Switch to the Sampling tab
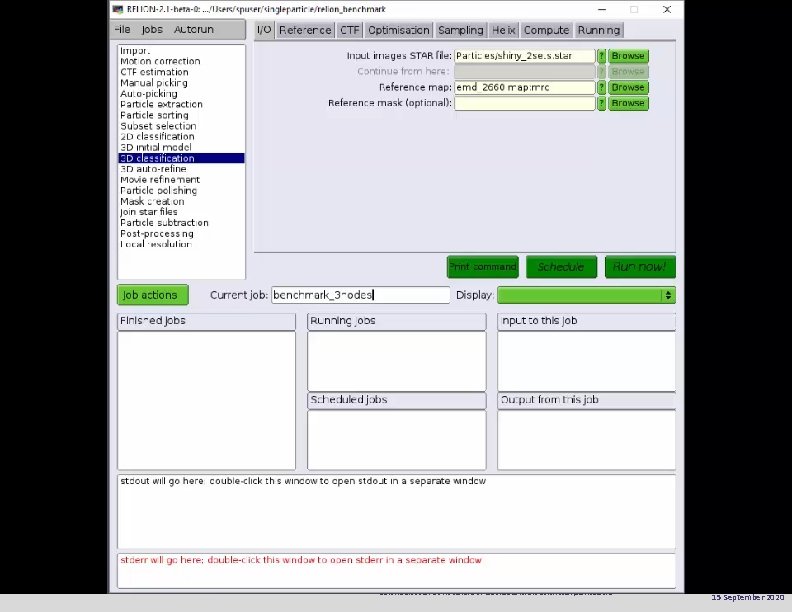This screenshot has height=612, width=792. [461, 30]
